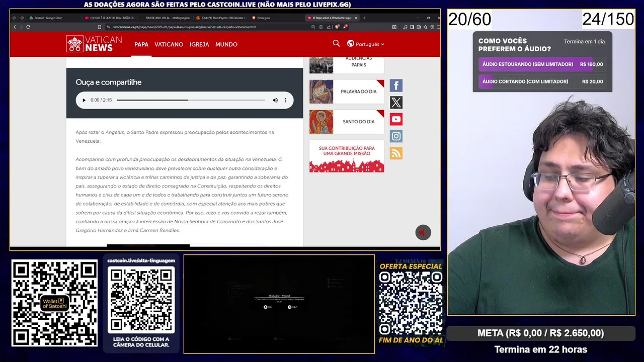Image resolution: width=644 pixels, height=362 pixels.
Task: Click the META R$ 0,00 / R$ 2.650,00 text
Action: tap(541, 333)
